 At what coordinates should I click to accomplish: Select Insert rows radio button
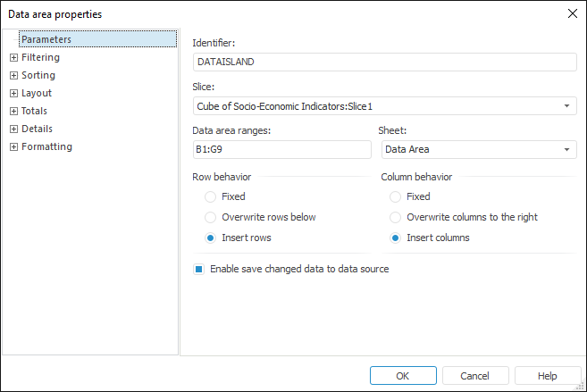tap(210, 238)
